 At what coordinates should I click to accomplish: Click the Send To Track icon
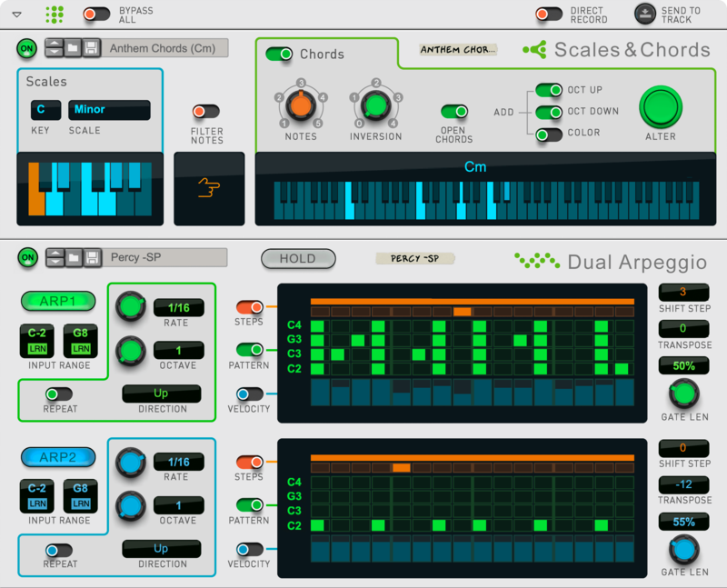point(644,14)
